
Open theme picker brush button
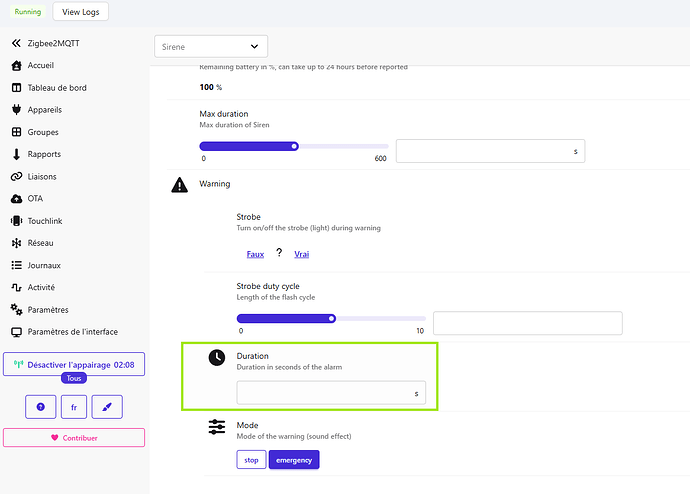coord(107,407)
